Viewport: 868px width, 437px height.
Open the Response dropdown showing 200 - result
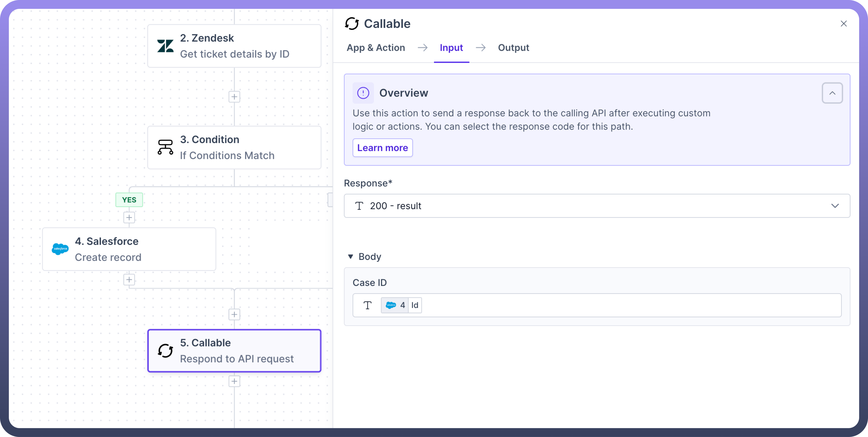596,206
